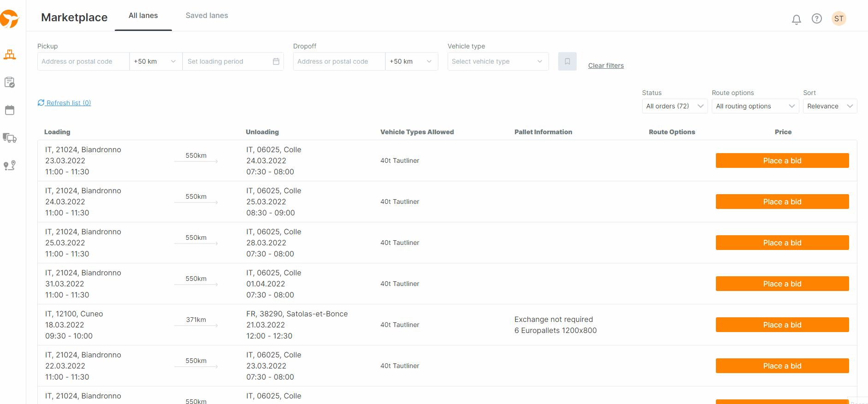
Task: Open the All routing options dropdown
Action: pyautogui.click(x=755, y=106)
